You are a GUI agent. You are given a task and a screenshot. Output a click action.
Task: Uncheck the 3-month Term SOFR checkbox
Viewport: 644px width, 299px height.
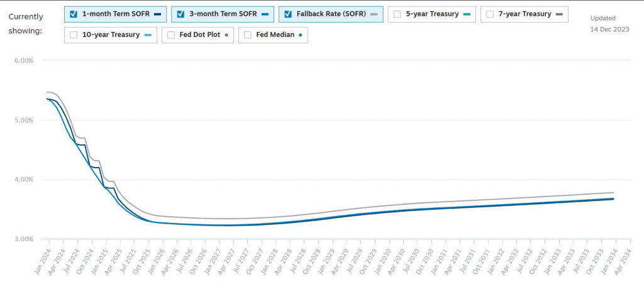click(x=181, y=14)
